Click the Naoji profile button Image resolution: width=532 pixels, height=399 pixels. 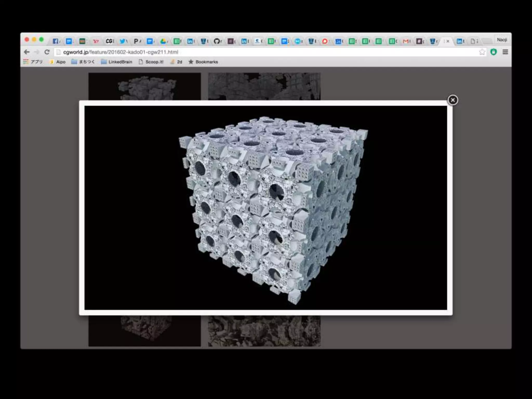502,40
